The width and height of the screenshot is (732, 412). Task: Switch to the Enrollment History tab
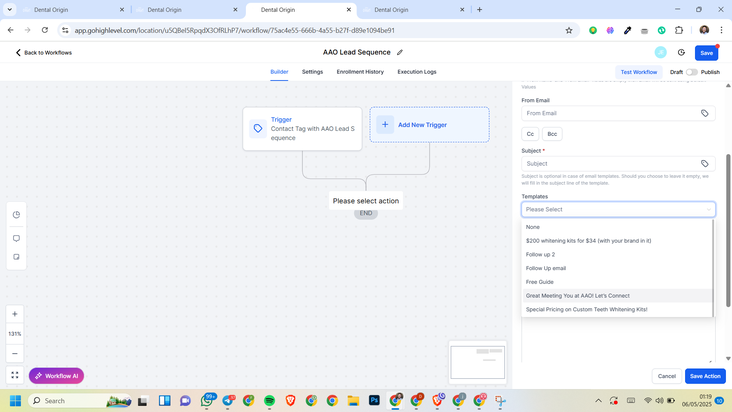(360, 72)
